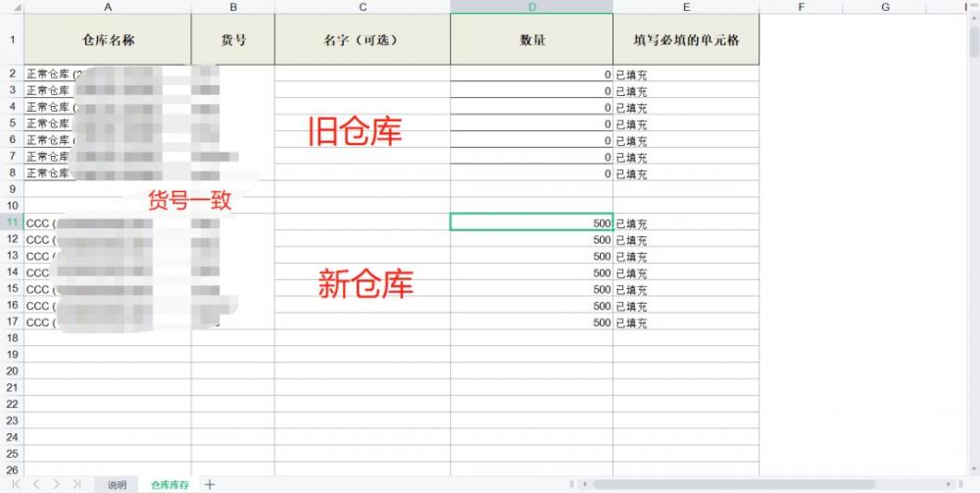
Task: Click next sheet navigation arrow
Action: click(56, 484)
